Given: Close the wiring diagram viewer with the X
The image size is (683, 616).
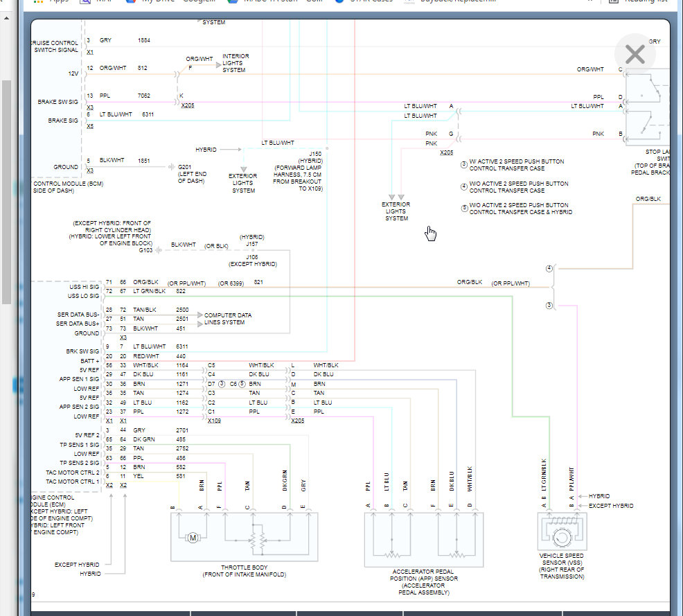Looking at the screenshot, I should click(635, 55).
